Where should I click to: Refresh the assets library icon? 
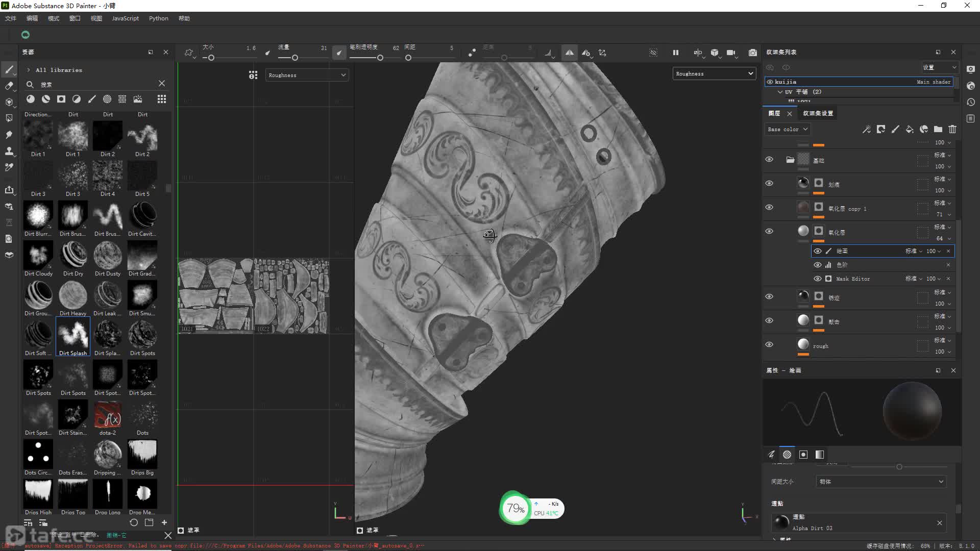pyautogui.click(x=134, y=522)
